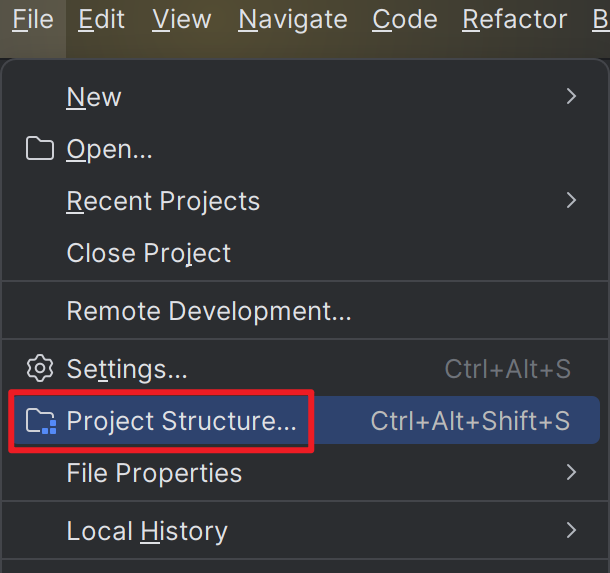This screenshot has width=610, height=573.
Task: Select the Project Structure... menu entry
Action: [305, 421]
